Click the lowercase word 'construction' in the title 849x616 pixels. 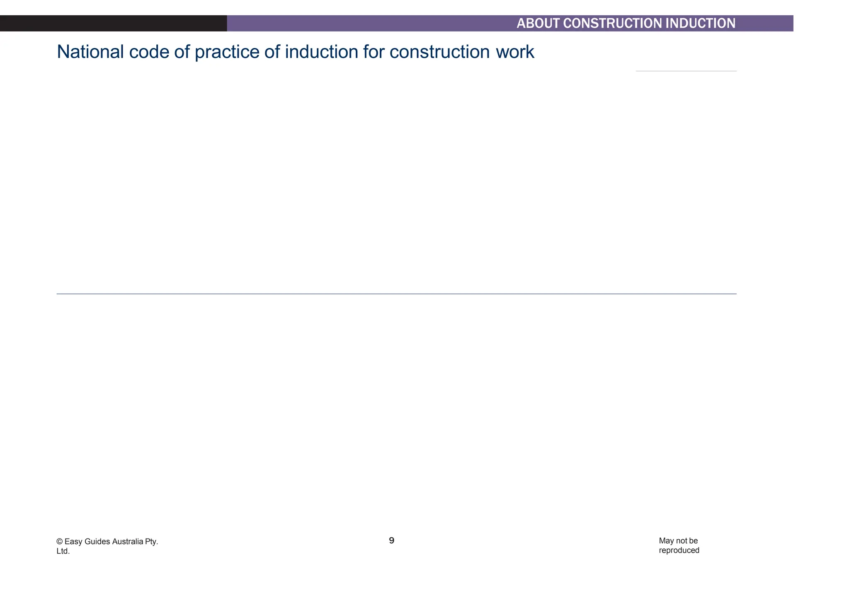point(439,52)
